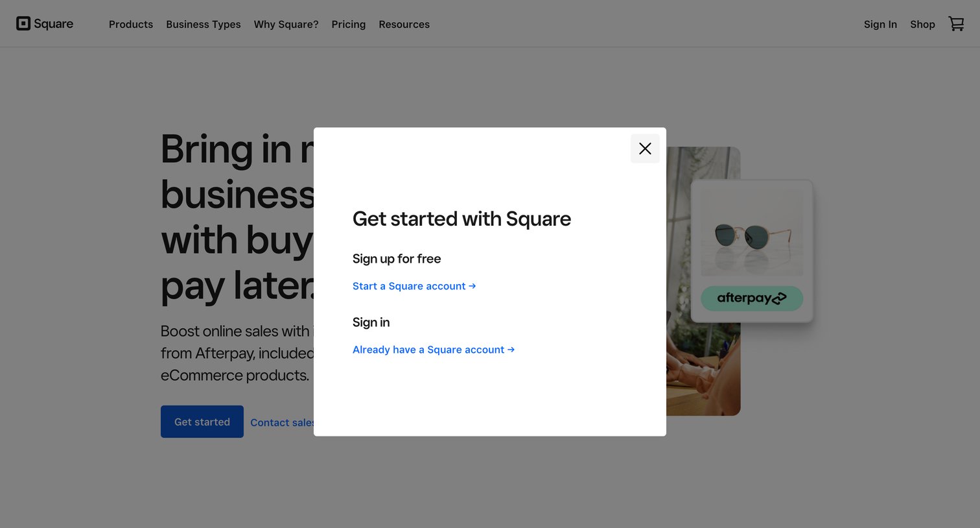
Task: Open the Resources menu
Action: (404, 24)
